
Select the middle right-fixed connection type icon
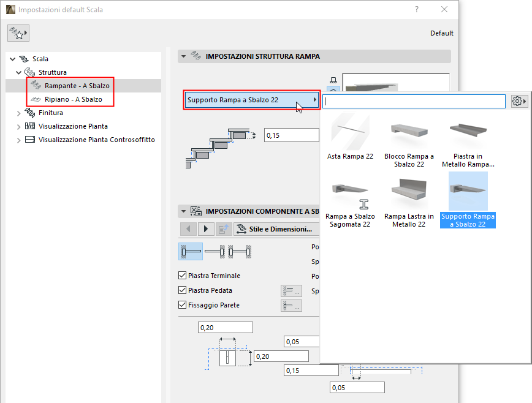tap(213, 251)
